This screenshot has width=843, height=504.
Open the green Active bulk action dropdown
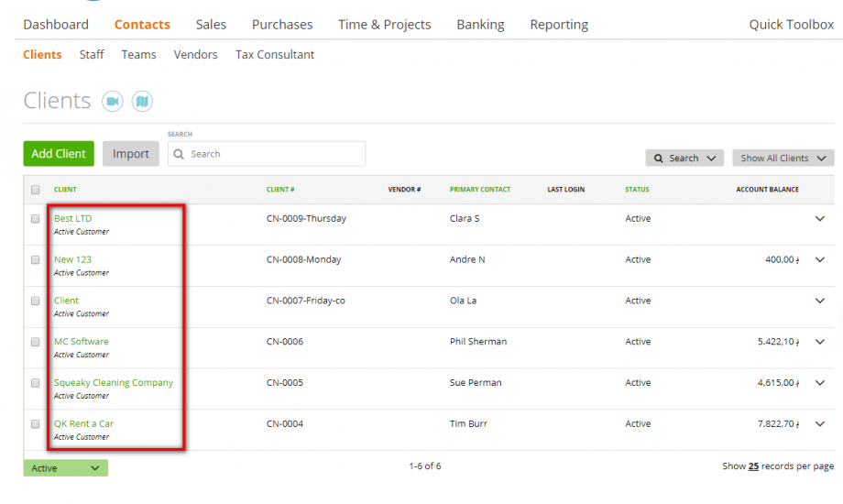tap(66, 468)
